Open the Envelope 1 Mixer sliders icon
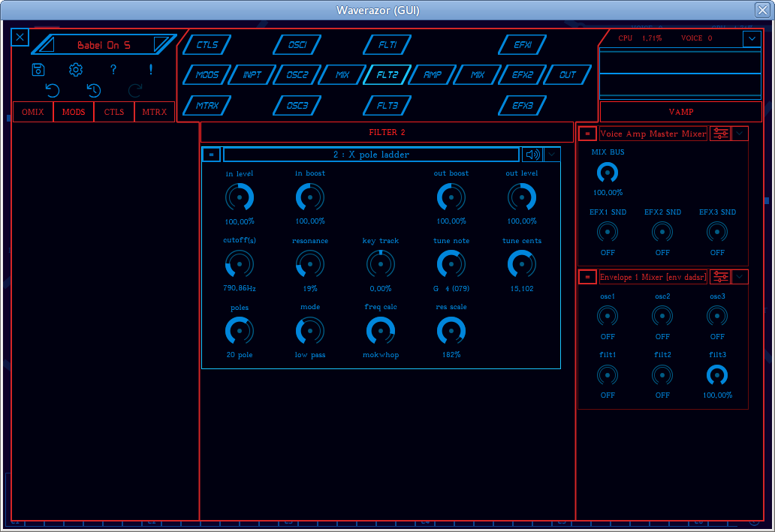This screenshot has height=532, width=775. click(720, 277)
